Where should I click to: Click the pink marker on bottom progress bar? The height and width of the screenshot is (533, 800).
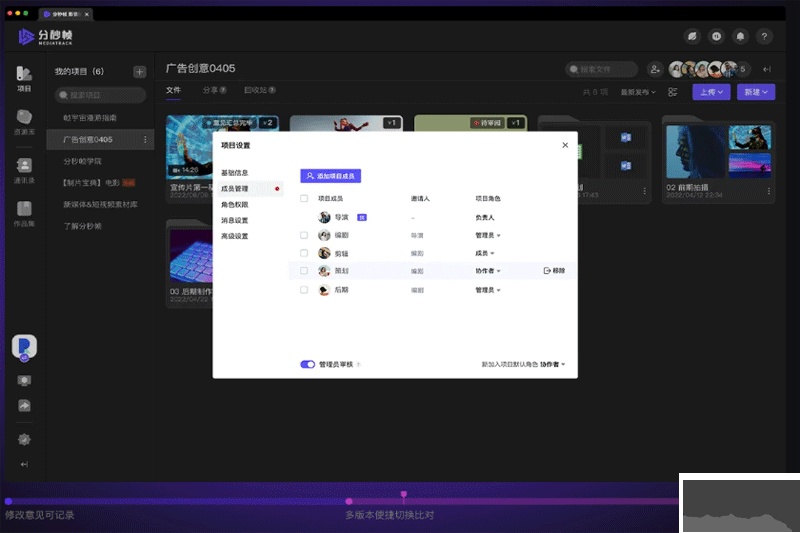(404, 494)
